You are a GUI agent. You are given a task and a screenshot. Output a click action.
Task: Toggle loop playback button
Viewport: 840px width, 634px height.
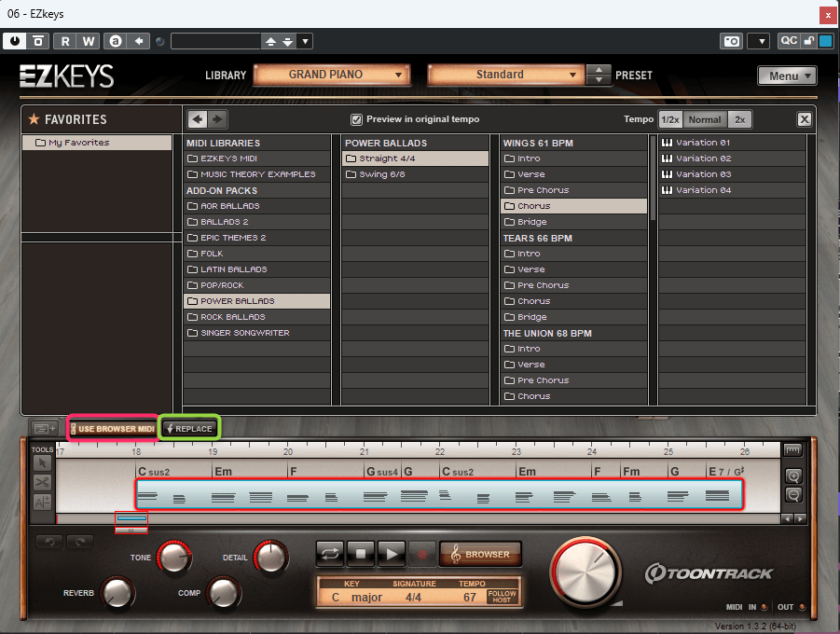[330, 554]
